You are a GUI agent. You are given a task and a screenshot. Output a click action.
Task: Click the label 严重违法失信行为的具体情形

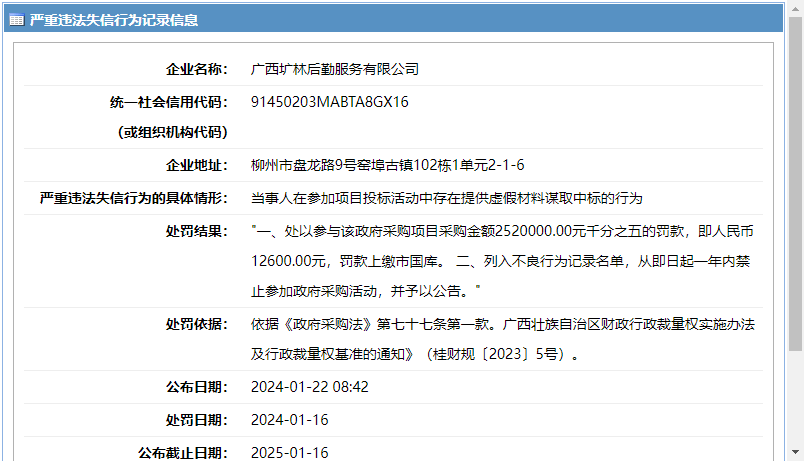tap(133, 198)
